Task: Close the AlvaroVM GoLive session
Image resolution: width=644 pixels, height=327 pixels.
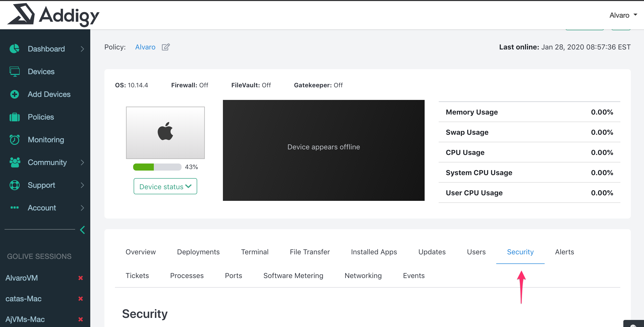Action: [x=80, y=278]
